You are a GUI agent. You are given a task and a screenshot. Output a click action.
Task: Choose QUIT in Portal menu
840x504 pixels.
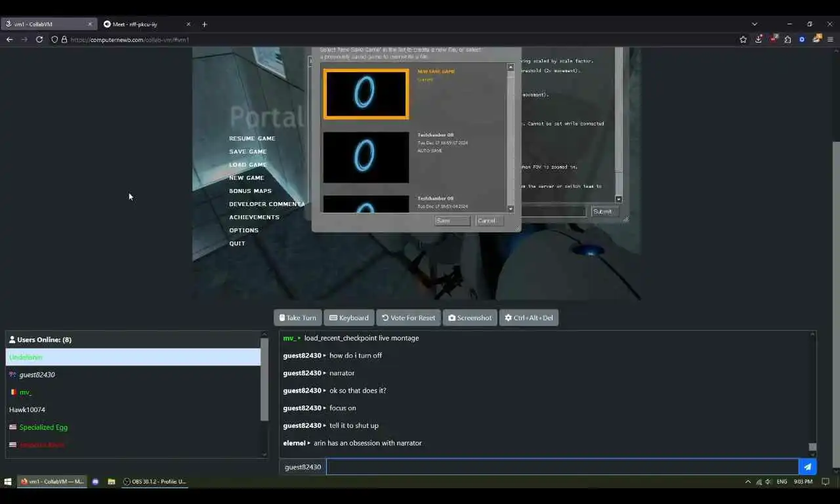[237, 243]
